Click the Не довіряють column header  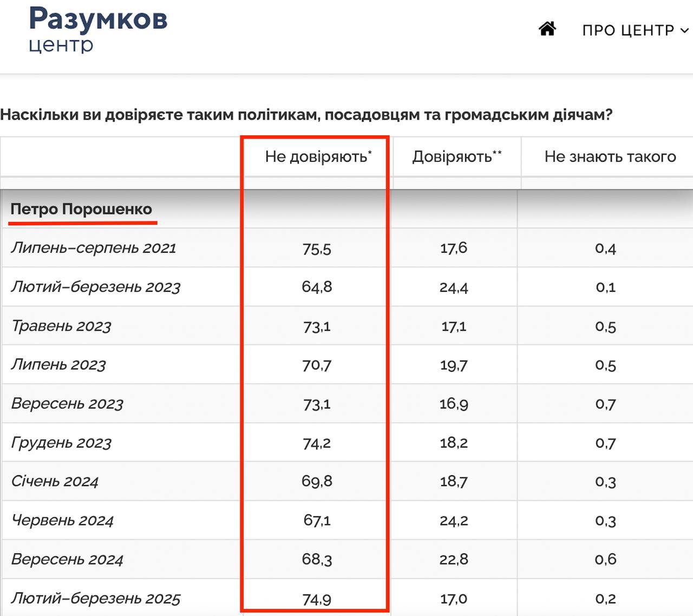tap(318, 157)
